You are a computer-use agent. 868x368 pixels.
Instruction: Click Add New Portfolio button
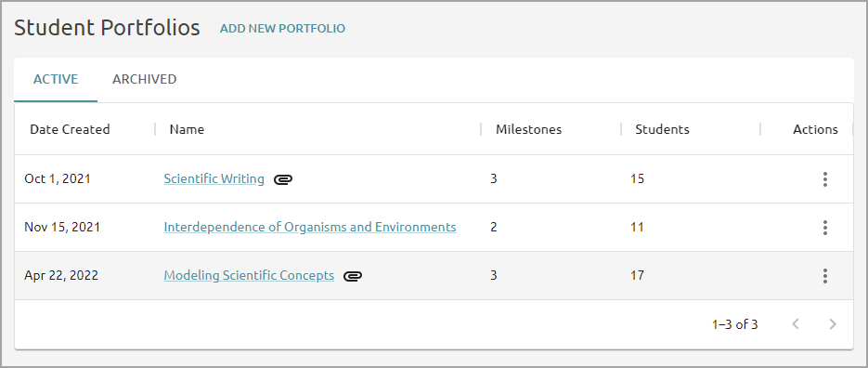(x=282, y=28)
